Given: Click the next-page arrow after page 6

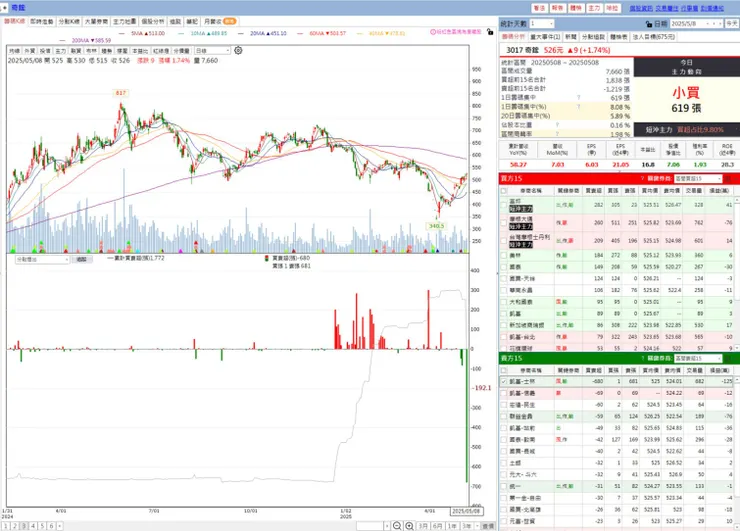Looking at the screenshot, I should pos(59,526).
